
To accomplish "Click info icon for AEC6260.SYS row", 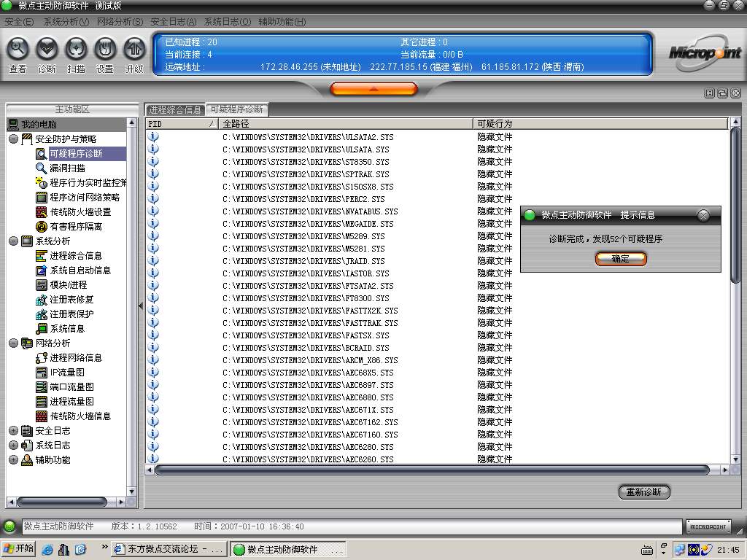I will click(153, 459).
